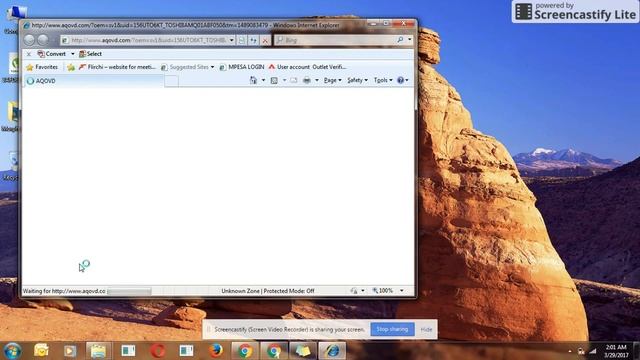640x360 pixels.
Task: Open the Page menu
Action: click(333, 80)
